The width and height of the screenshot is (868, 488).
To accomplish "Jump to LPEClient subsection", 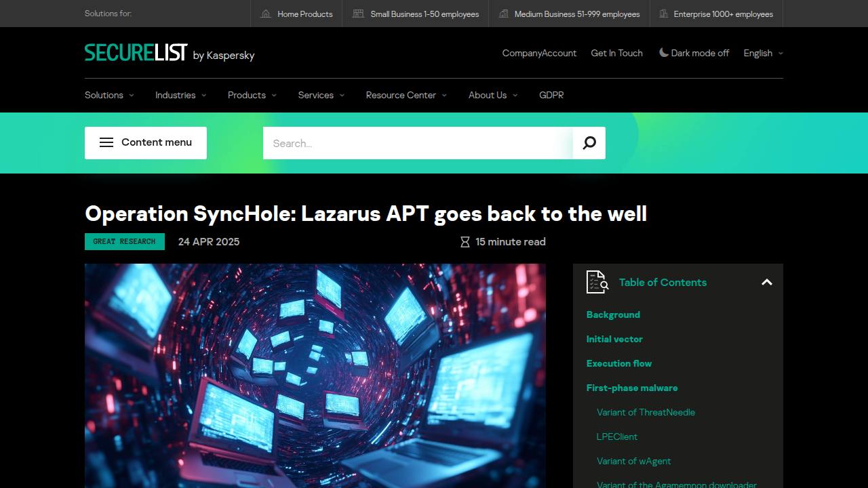I will pyautogui.click(x=617, y=436).
